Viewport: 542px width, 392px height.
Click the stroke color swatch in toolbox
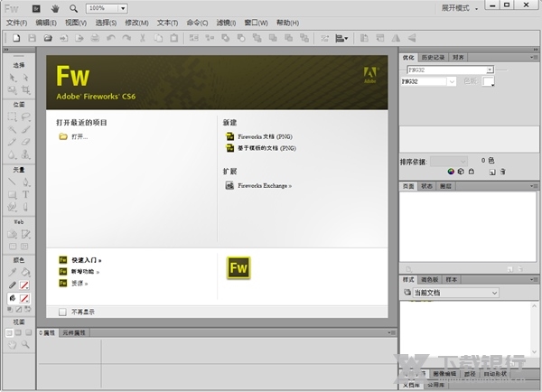click(24, 285)
